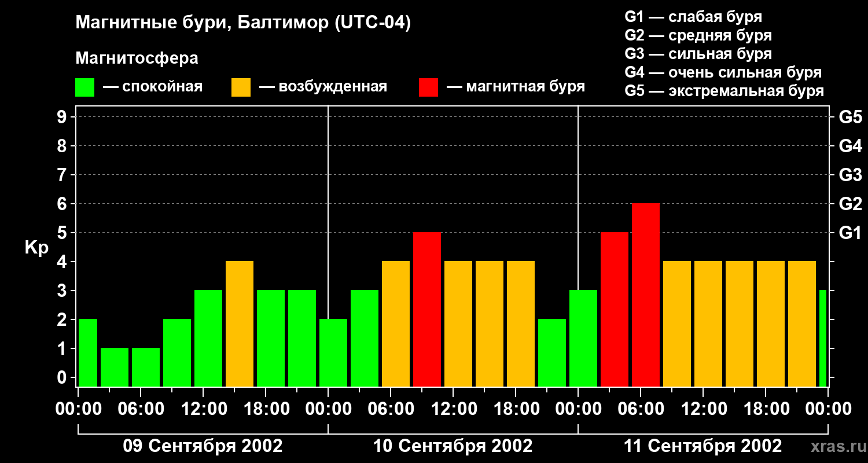Click the '09 Сентября 2002' date label
Image resolution: width=868 pixels, height=463 pixels.
click(203, 446)
